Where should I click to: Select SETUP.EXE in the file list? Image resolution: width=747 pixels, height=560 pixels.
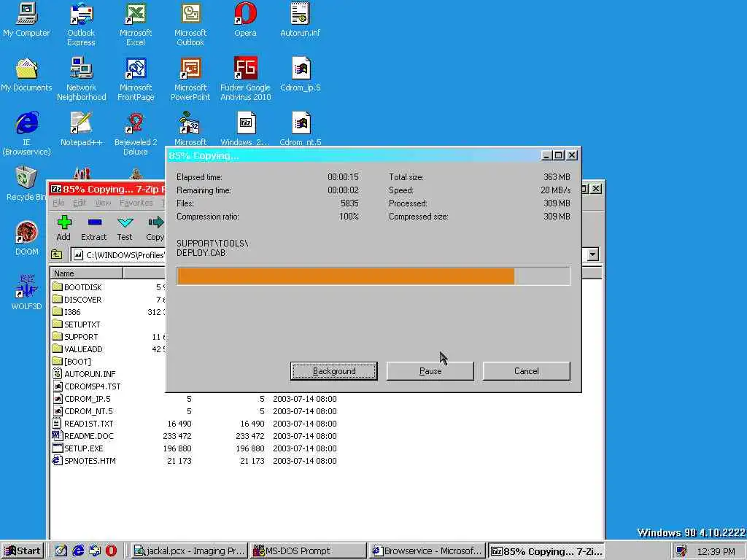point(77,448)
